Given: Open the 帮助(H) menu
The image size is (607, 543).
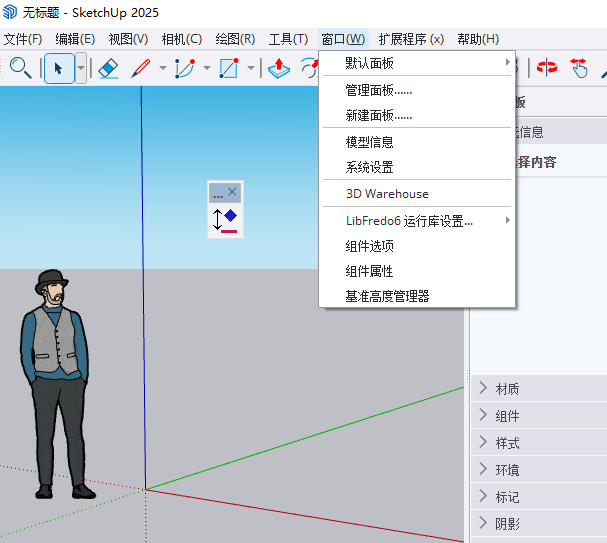Looking at the screenshot, I should click(x=478, y=39).
